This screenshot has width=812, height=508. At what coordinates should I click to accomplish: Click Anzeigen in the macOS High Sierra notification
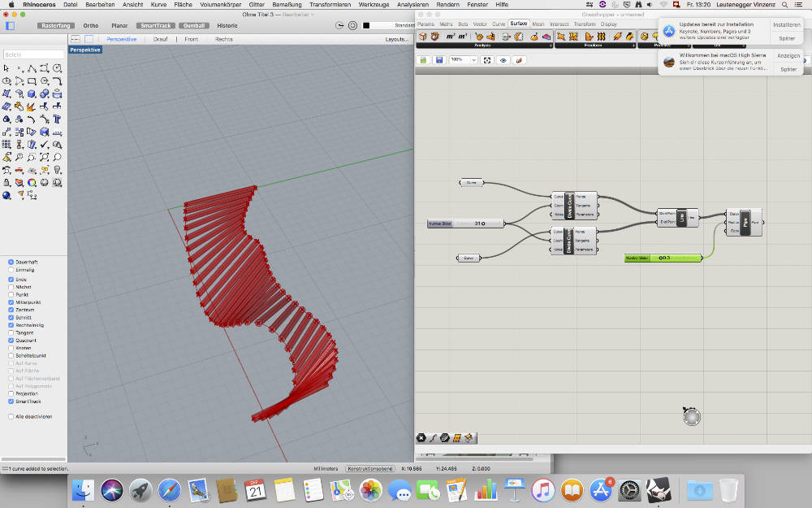pyautogui.click(x=788, y=55)
